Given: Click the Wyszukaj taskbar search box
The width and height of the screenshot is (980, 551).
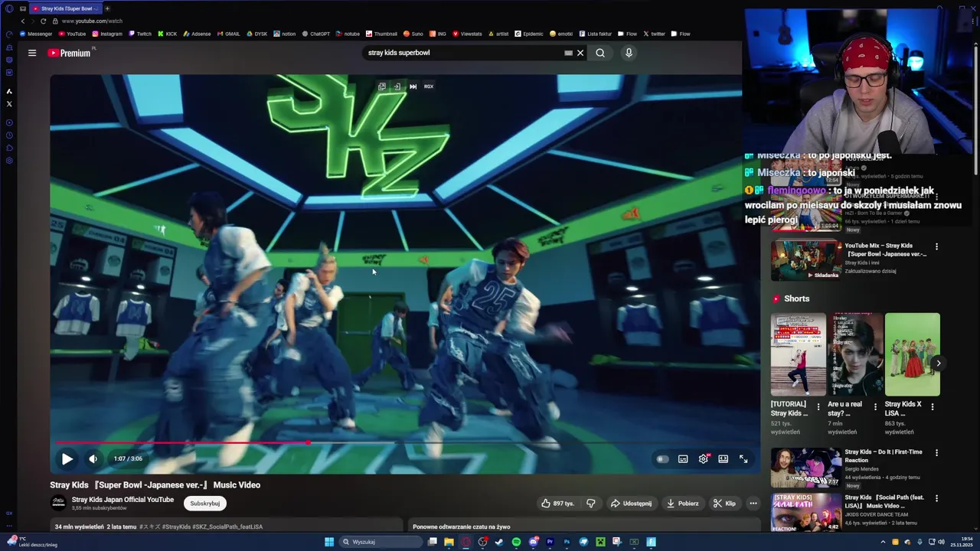Looking at the screenshot, I should coord(381,542).
